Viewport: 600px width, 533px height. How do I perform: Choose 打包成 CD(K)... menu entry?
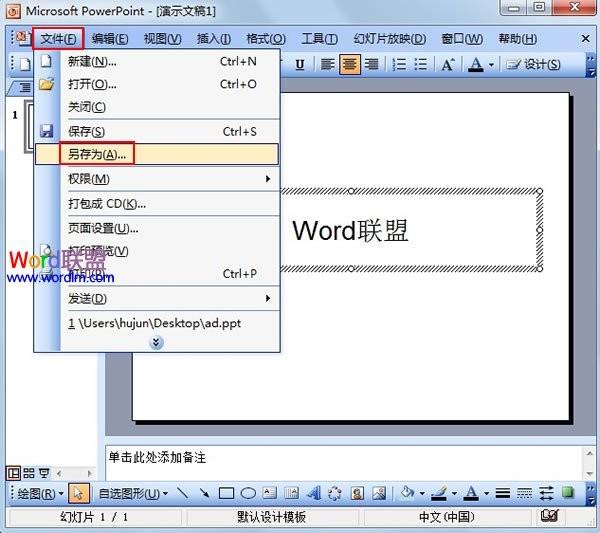(x=157, y=204)
